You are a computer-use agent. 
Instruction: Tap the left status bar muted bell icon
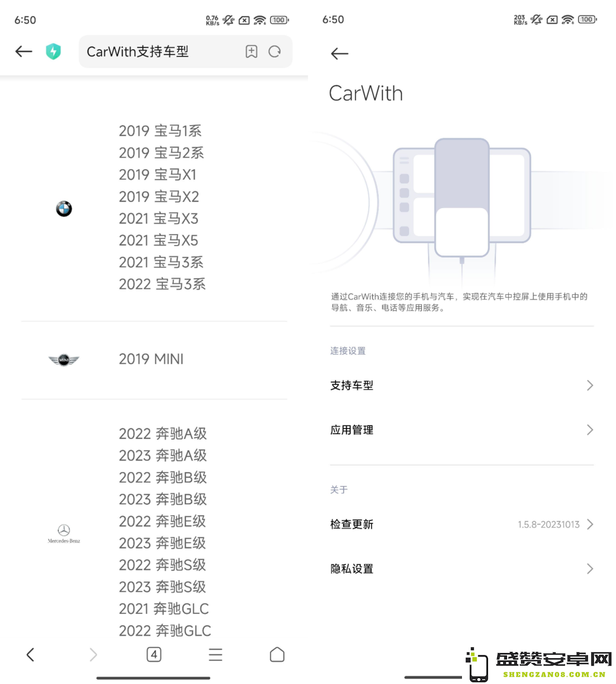(229, 20)
